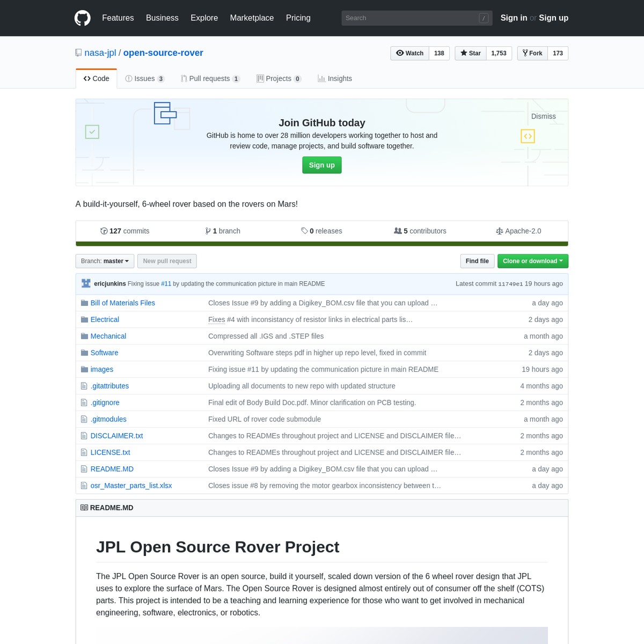Open the 127 commits history
This screenshot has height=644, width=644.
pyautogui.click(x=125, y=231)
